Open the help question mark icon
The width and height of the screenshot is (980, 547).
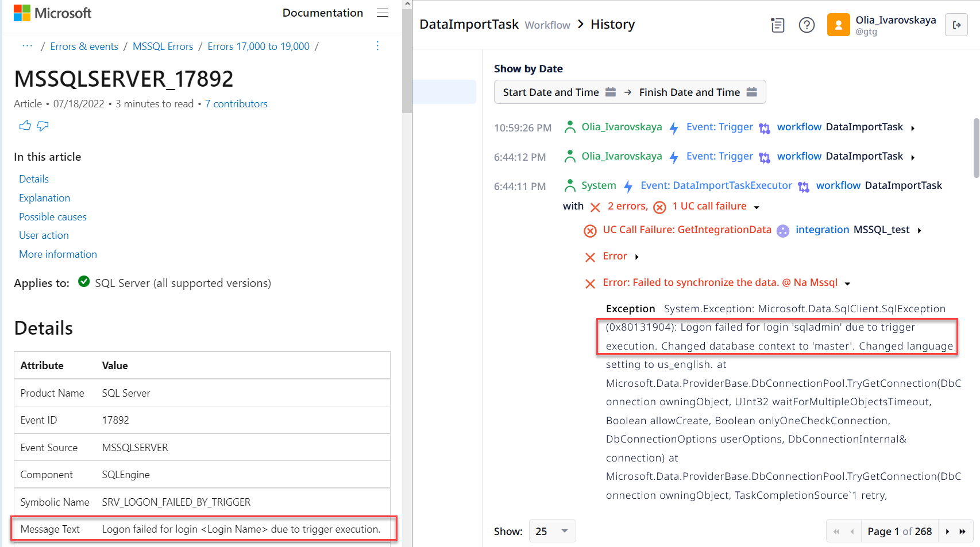click(807, 25)
